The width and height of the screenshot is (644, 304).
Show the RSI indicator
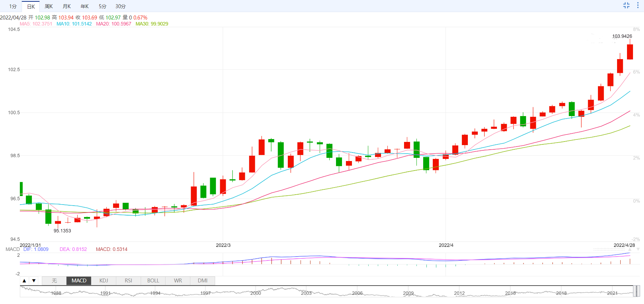(x=128, y=281)
